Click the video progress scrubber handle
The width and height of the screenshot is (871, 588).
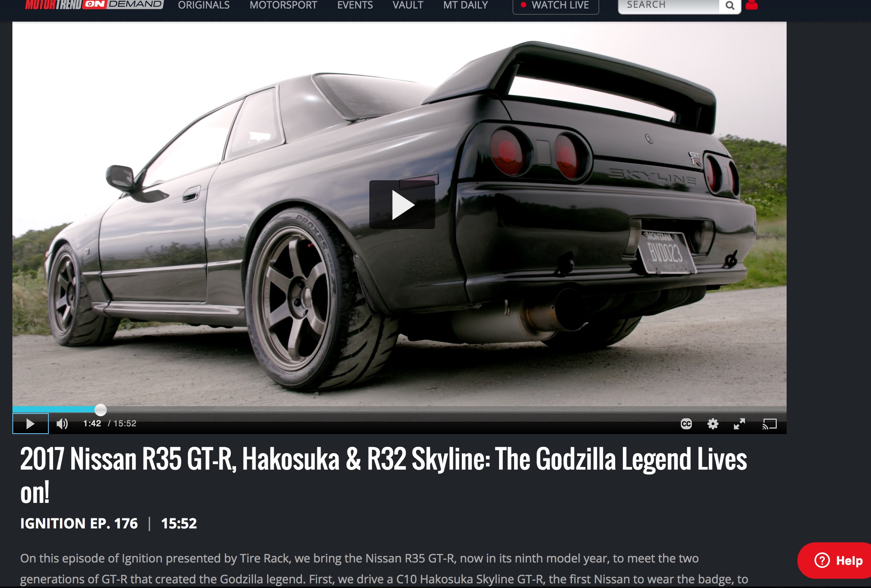pyautogui.click(x=101, y=410)
